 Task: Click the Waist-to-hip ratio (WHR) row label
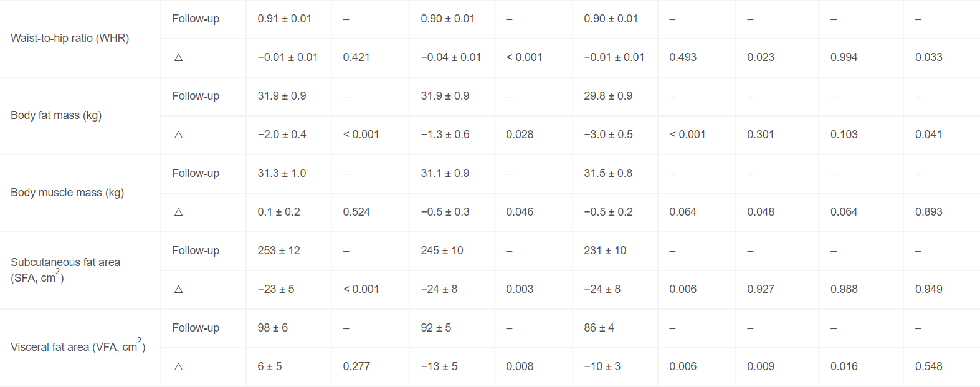[70, 38]
